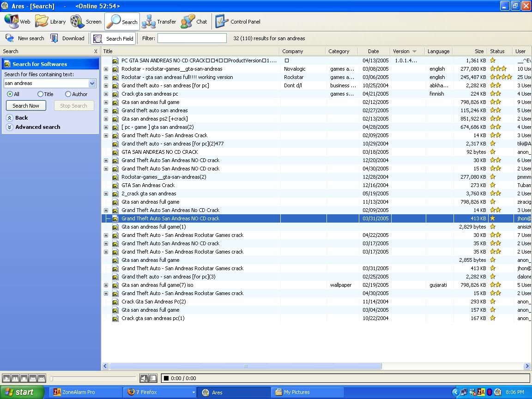Expand the Rockstar gta san andreas full!!!! row
The width and height of the screenshot is (532, 399).
pyautogui.click(x=106, y=77)
